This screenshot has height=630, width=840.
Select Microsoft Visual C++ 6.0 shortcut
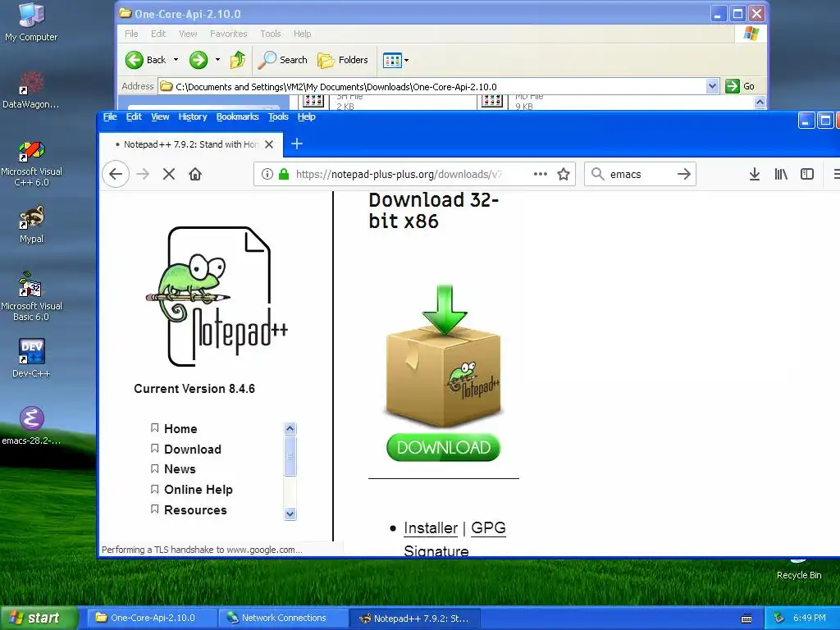pyautogui.click(x=32, y=163)
